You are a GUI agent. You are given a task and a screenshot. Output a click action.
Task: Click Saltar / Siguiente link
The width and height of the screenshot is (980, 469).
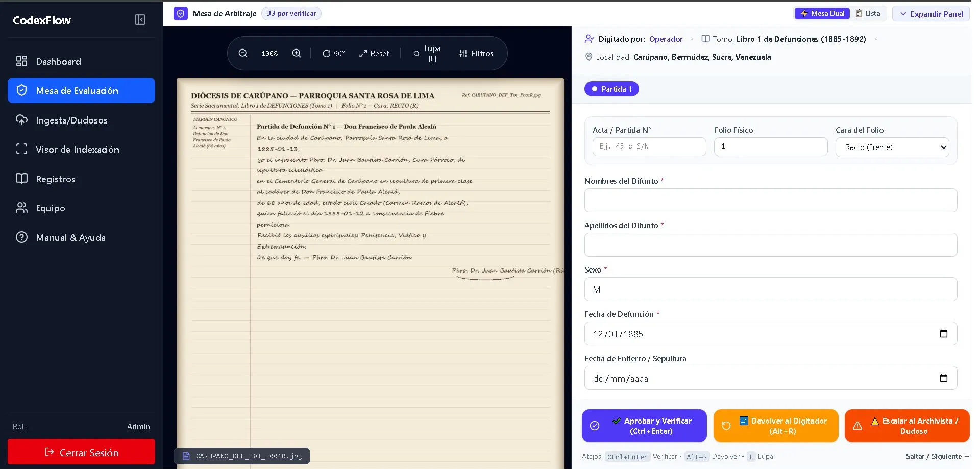click(938, 456)
